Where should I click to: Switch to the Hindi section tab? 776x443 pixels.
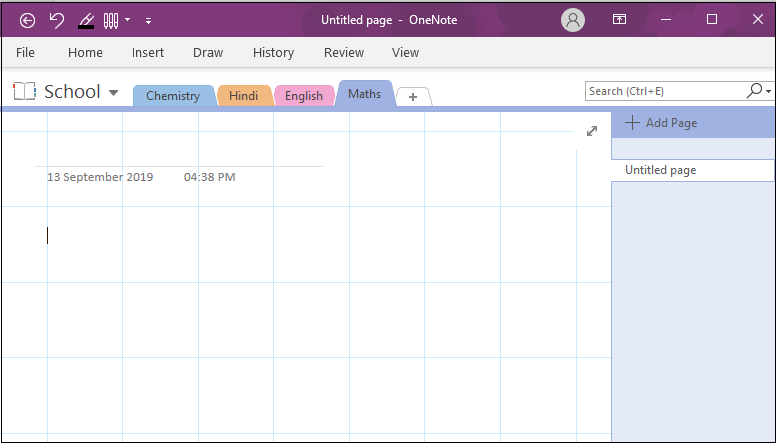pos(243,95)
